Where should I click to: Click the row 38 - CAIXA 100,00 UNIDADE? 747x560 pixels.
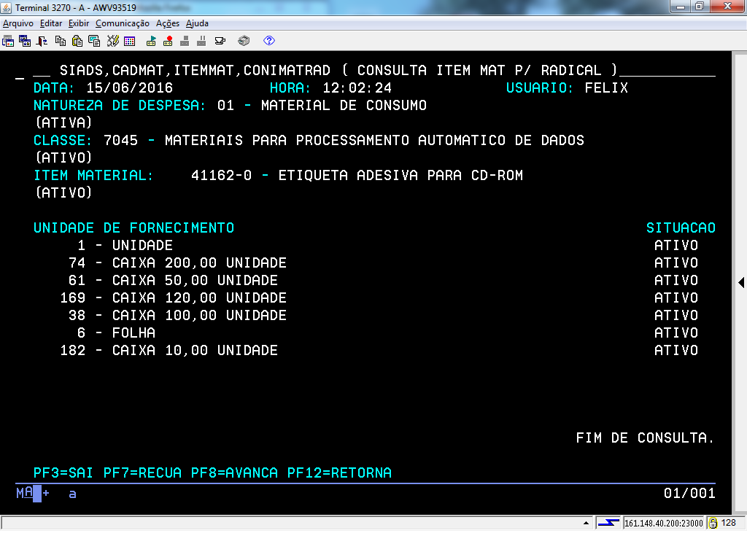[x=177, y=315]
